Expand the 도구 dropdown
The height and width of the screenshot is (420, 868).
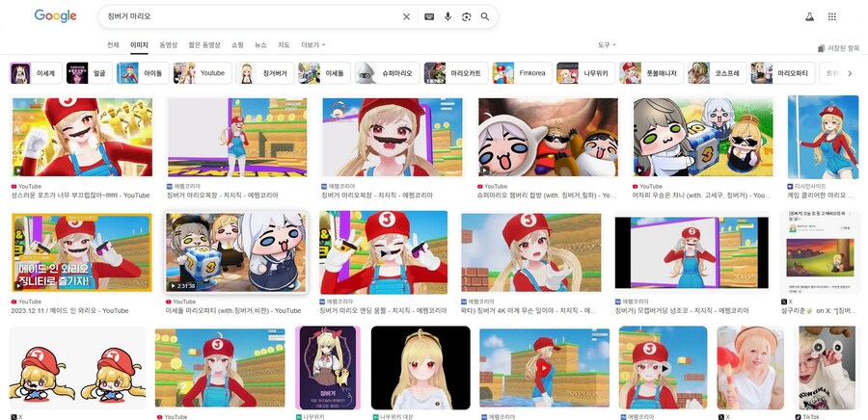tap(607, 44)
